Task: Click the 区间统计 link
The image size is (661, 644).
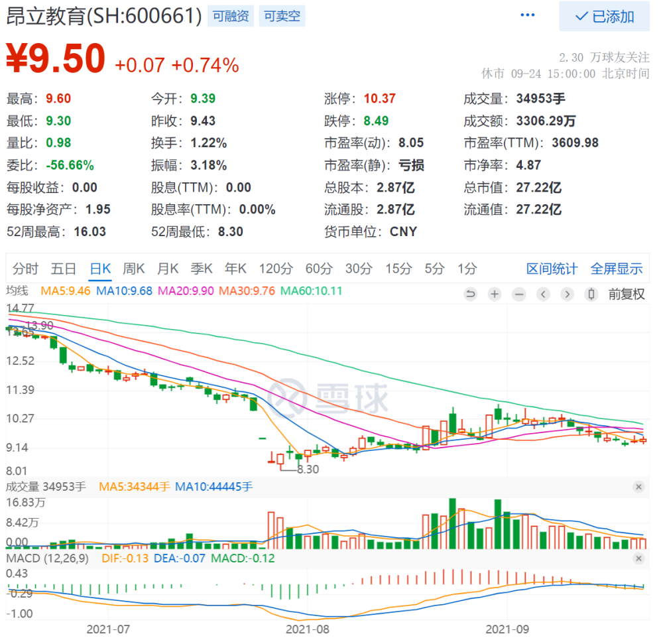Action: [552, 269]
